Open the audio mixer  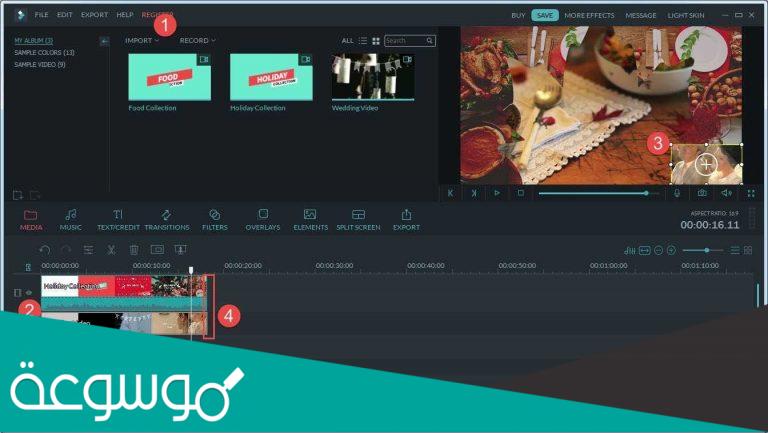[x=630, y=250]
